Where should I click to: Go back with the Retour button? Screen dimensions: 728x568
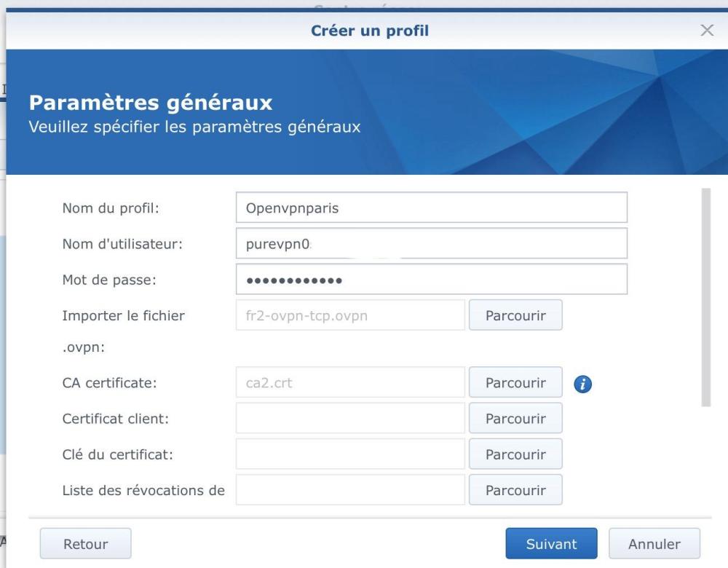(85, 544)
